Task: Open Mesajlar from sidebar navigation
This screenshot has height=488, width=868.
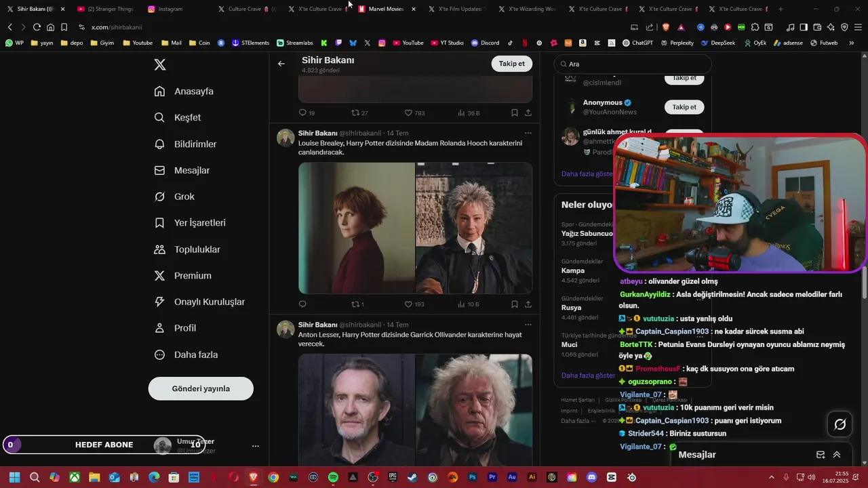Action: pos(182,170)
